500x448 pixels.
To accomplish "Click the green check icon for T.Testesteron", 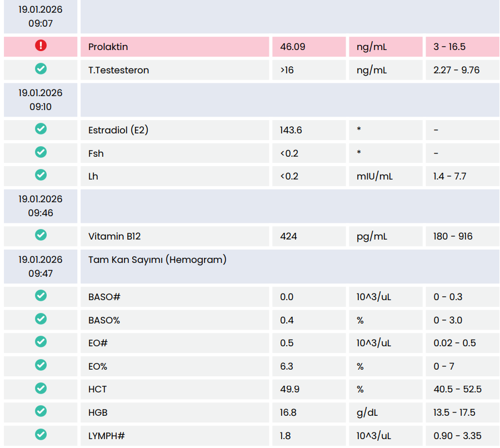I will coord(41,69).
